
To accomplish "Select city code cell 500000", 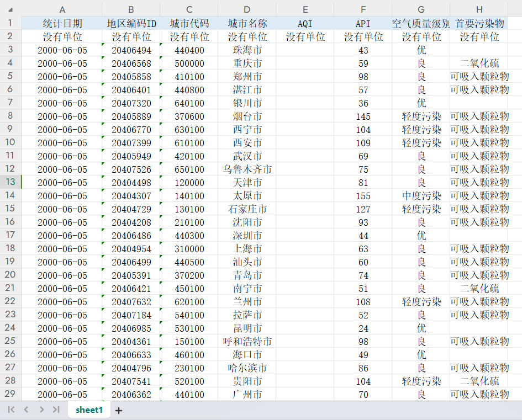I will [x=189, y=63].
